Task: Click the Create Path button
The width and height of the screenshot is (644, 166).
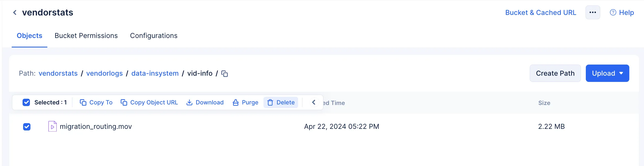Action: coord(555,73)
